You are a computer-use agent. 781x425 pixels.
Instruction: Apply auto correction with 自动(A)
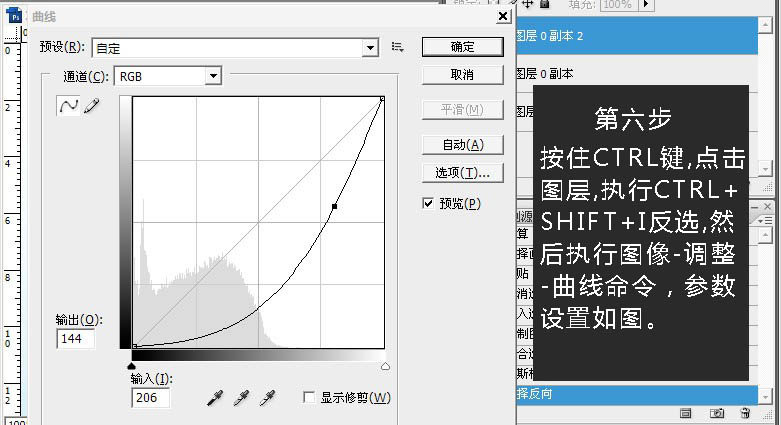462,145
